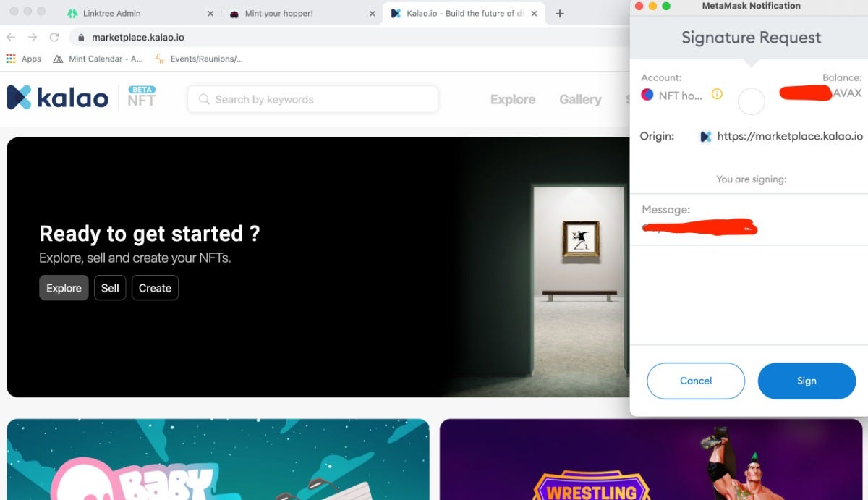Close the Mint your hopper tab
This screenshot has width=868, height=500.
[x=373, y=14]
